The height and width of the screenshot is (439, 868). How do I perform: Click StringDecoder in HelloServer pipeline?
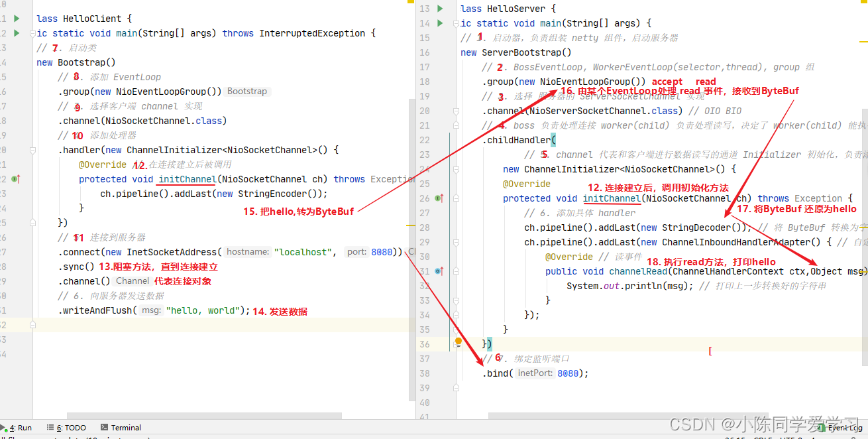(x=697, y=227)
